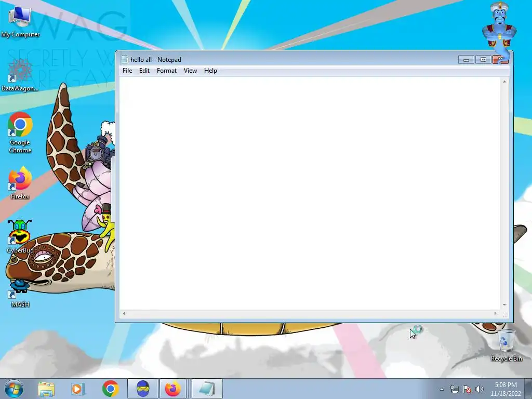Viewport: 532px width, 399px height.
Task: Minimize the Notepad window
Action: click(466, 60)
